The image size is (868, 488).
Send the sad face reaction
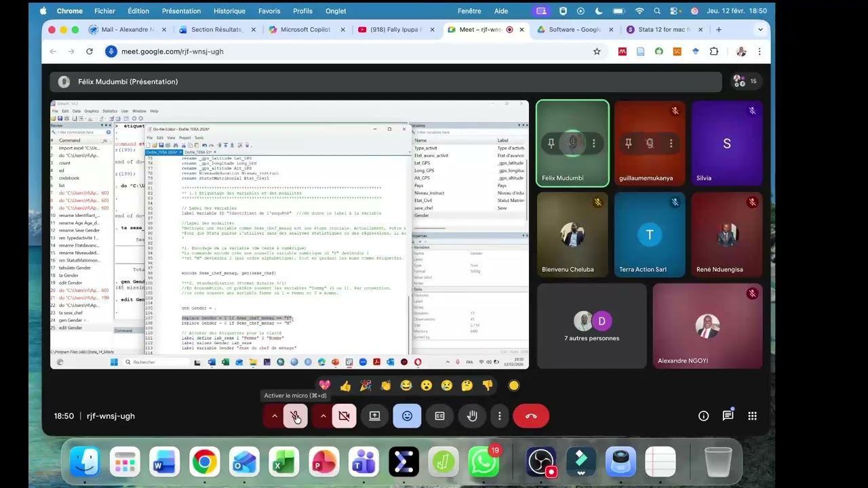coord(447,386)
